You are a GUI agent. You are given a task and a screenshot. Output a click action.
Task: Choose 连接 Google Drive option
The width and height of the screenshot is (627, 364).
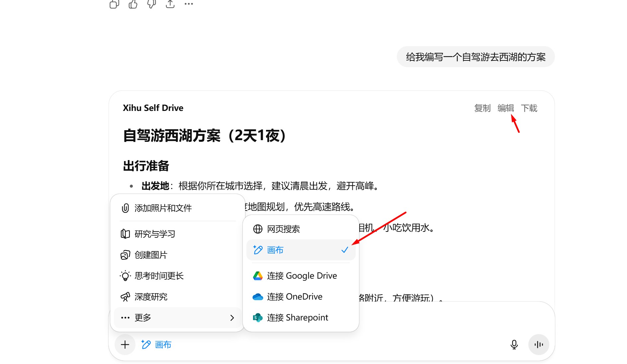click(301, 276)
